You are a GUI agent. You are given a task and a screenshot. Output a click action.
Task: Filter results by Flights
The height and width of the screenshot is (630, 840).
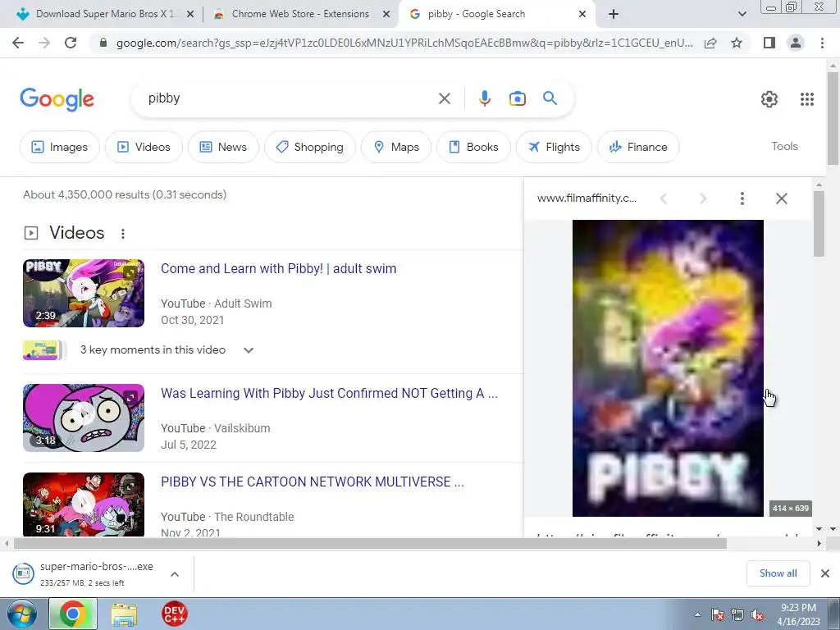(x=554, y=147)
